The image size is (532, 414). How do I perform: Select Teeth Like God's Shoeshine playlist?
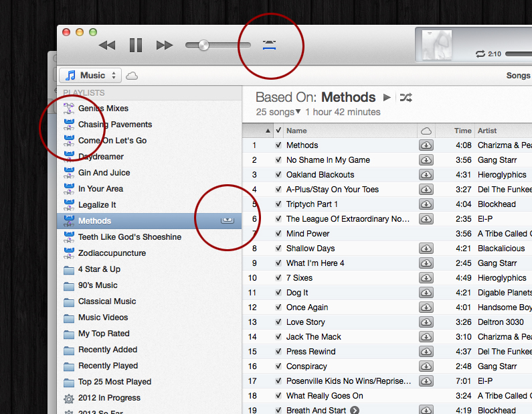click(149, 236)
